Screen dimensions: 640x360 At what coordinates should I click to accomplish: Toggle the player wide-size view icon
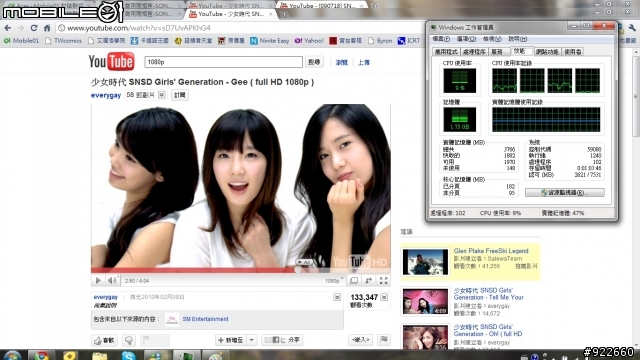coord(354,280)
